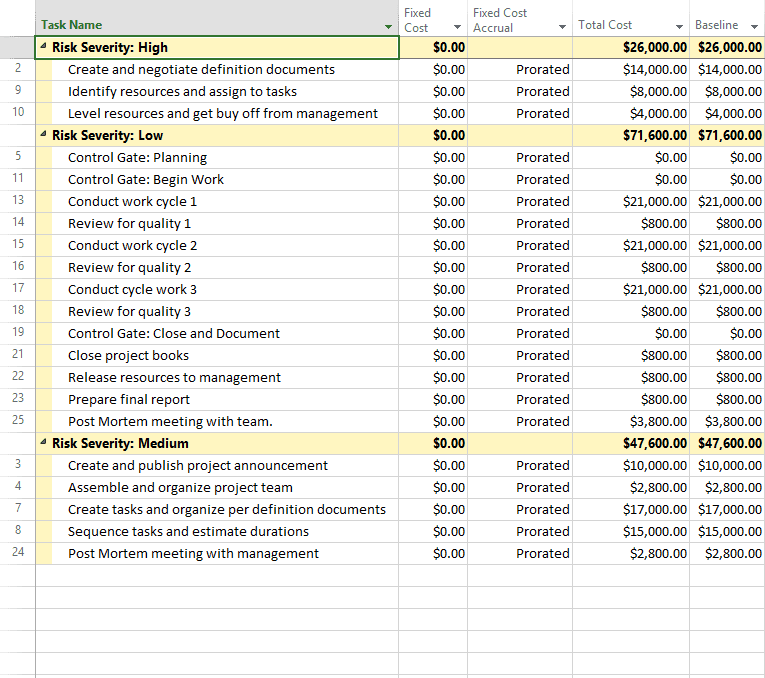
Task: Open the Task Name column filter dropdown
Action: pyautogui.click(x=388, y=27)
